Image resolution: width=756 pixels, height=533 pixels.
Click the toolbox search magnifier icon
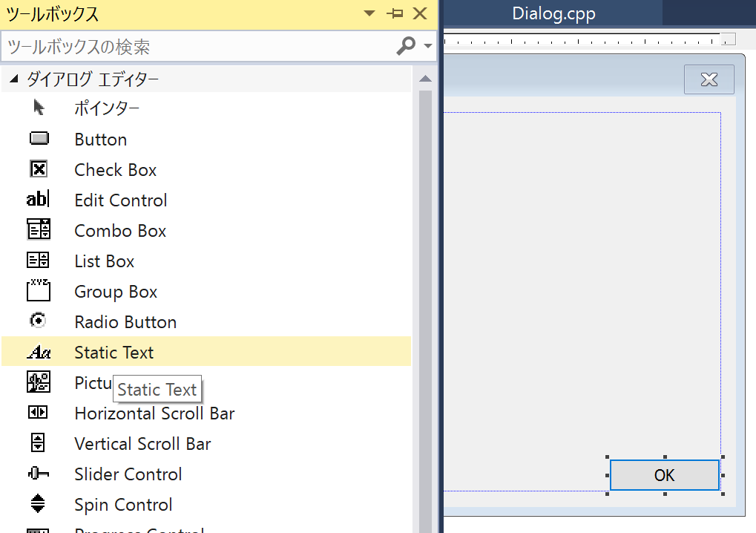(406, 46)
